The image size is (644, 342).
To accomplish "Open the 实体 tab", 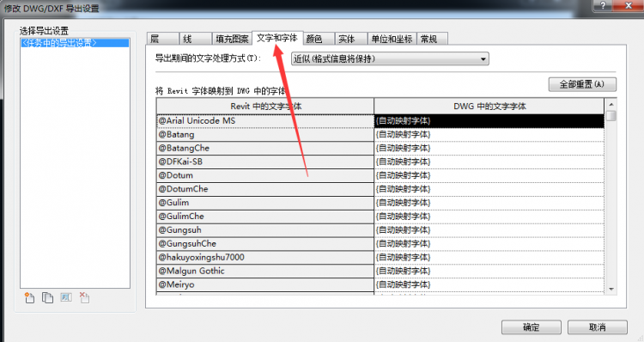I will point(351,39).
